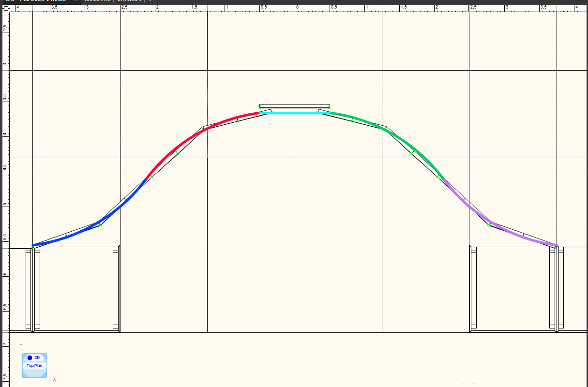588x387 pixels.
Task: Click the red X axis label
Action: point(54,379)
